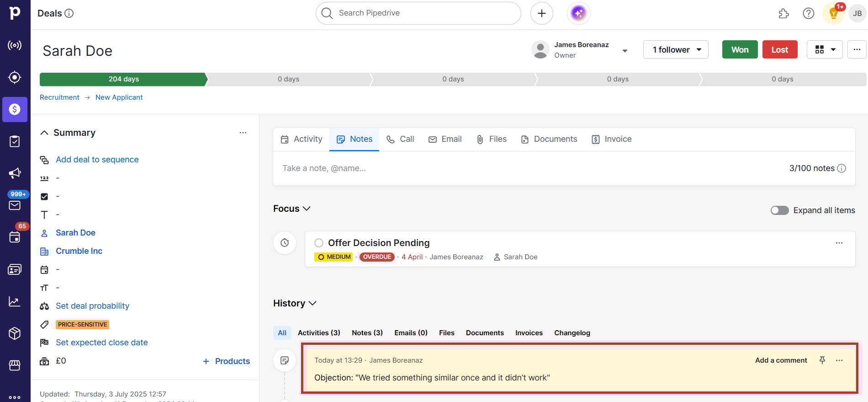Viewport: 868px width, 402px height.
Task: Click the quick add plus button
Action: (542, 13)
